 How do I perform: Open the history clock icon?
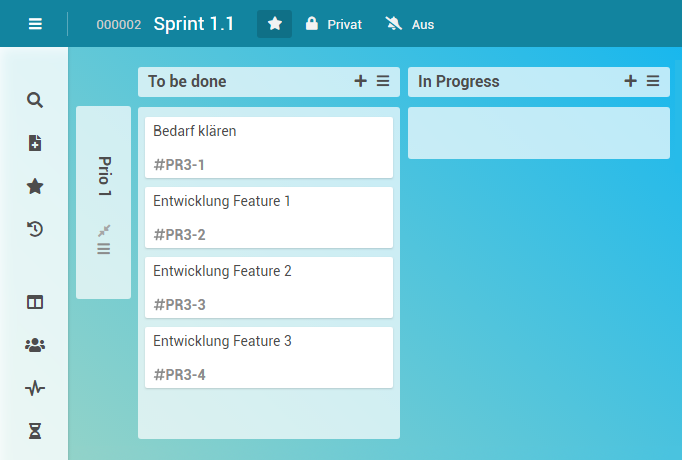[x=35, y=229]
